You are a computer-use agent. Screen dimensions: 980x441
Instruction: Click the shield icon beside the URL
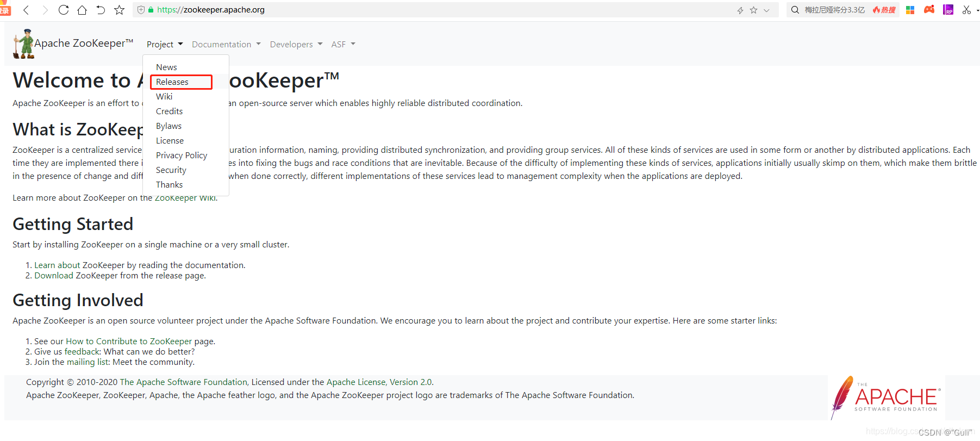click(x=141, y=9)
